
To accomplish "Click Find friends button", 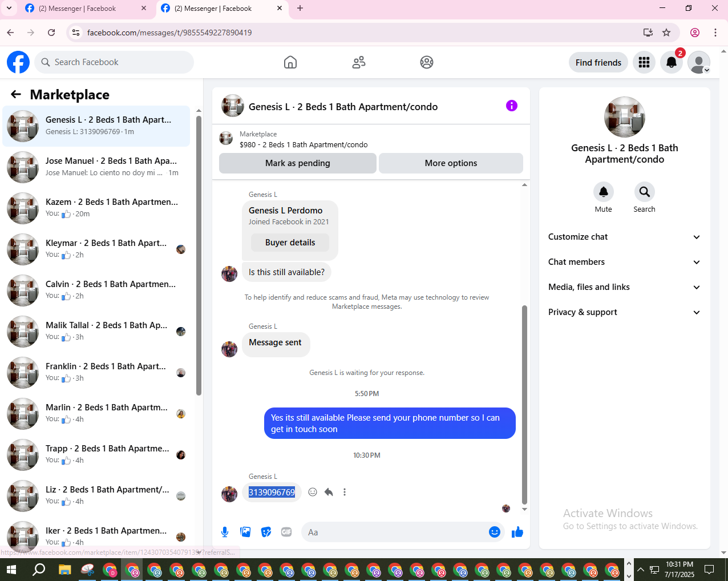I will click(598, 62).
